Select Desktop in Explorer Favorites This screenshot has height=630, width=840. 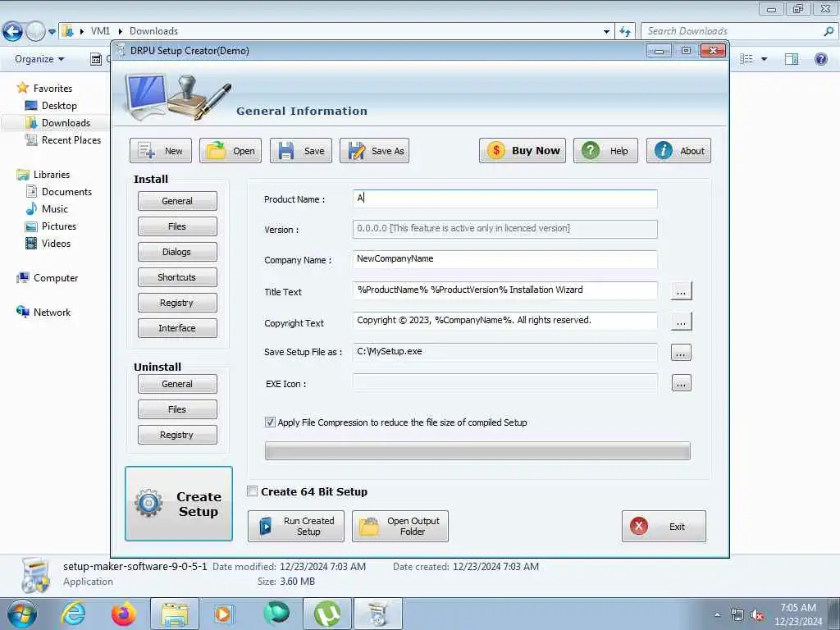point(52,106)
